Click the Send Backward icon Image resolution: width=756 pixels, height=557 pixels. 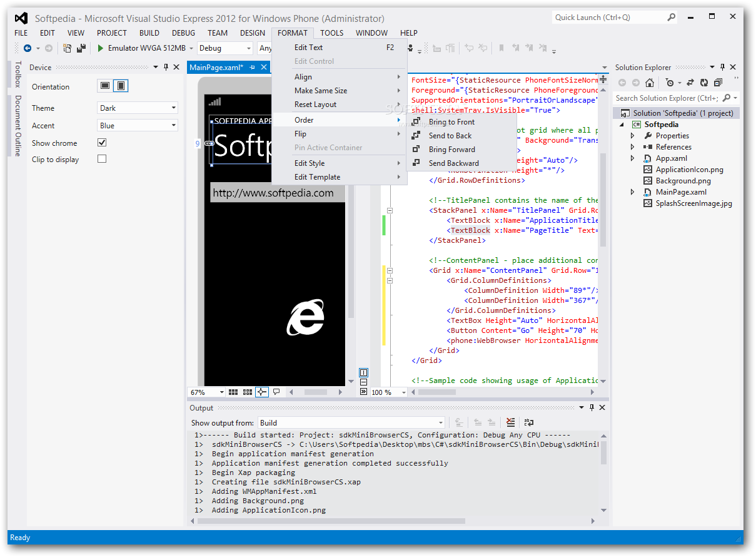pos(416,163)
